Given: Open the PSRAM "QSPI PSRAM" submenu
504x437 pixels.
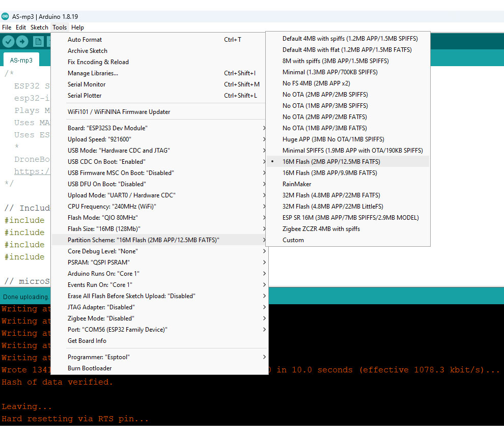Looking at the screenshot, I should coord(98,263).
